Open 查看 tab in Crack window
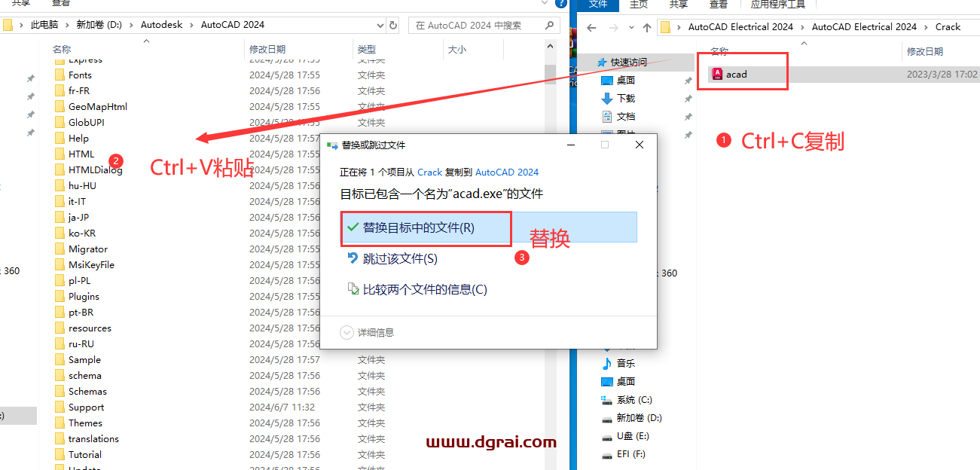Image resolution: width=980 pixels, height=470 pixels. (x=719, y=5)
